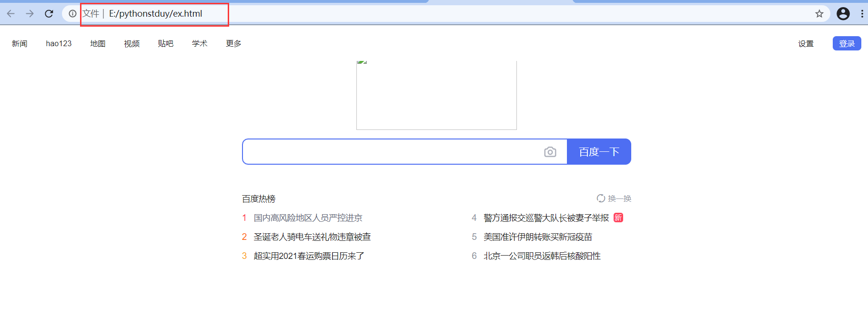Click the 百度一下 search button

point(599,152)
